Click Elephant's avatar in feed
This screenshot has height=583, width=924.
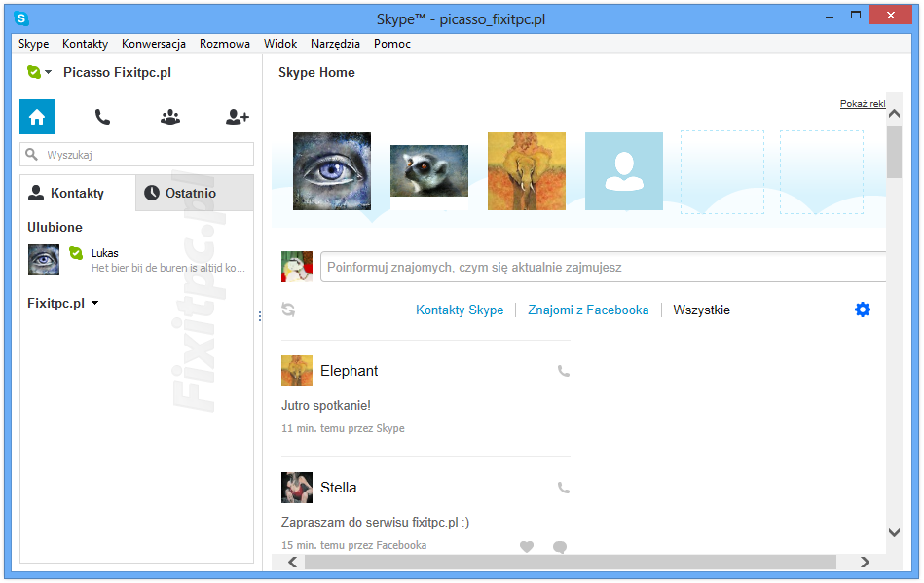tap(297, 371)
